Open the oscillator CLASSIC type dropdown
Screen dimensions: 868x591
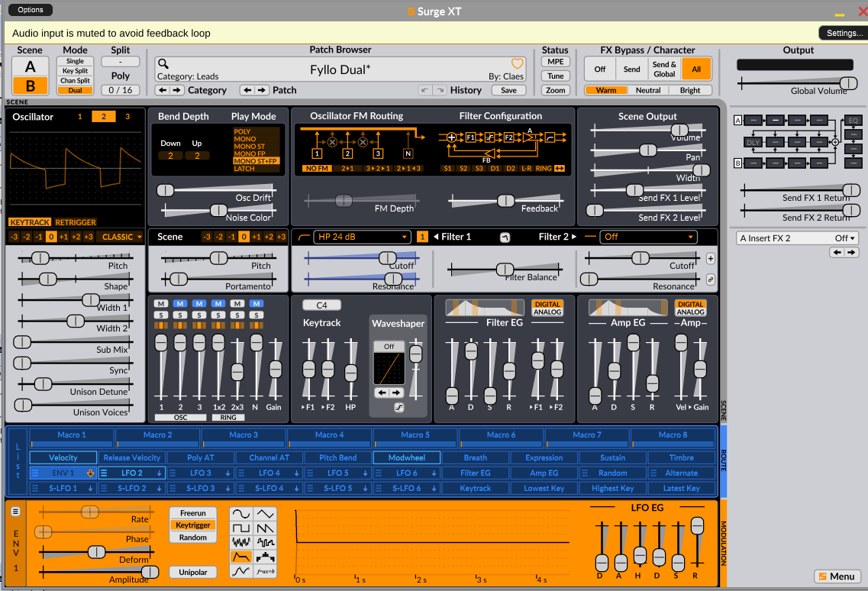pos(121,237)
